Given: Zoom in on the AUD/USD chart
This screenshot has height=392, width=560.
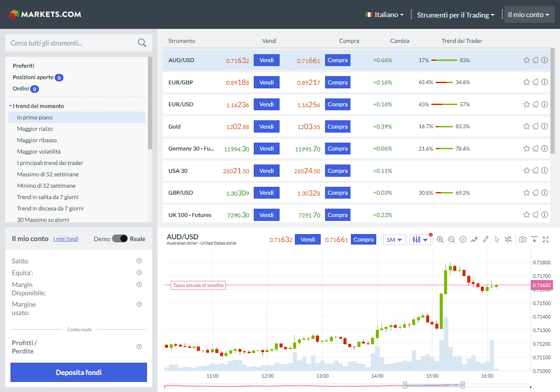Looking at the screenshot, I should [440, 239].
